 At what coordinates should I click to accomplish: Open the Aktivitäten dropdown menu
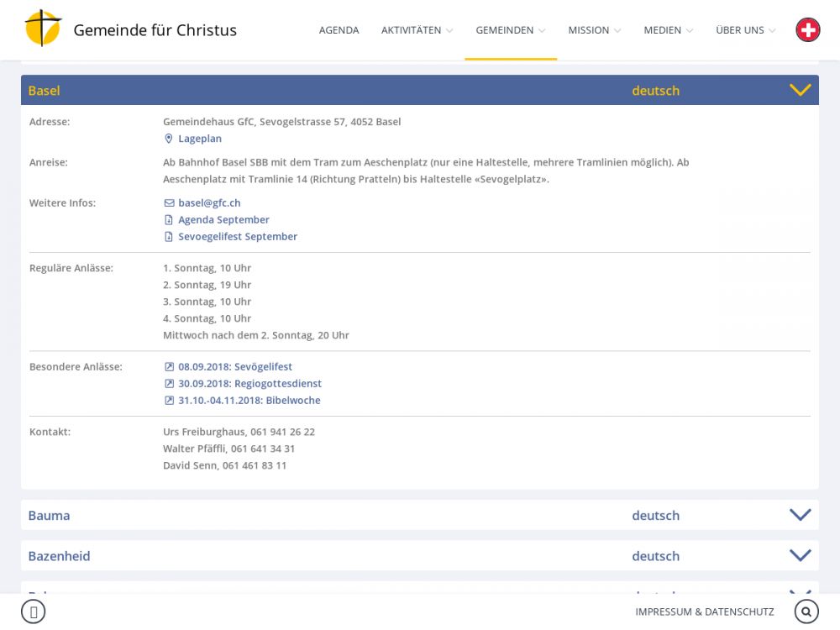(x=417, y=30)
